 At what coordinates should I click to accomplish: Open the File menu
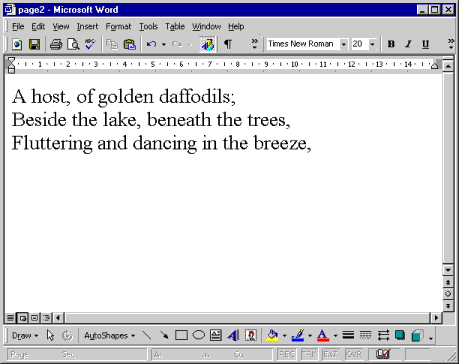(x=18, y=26)
